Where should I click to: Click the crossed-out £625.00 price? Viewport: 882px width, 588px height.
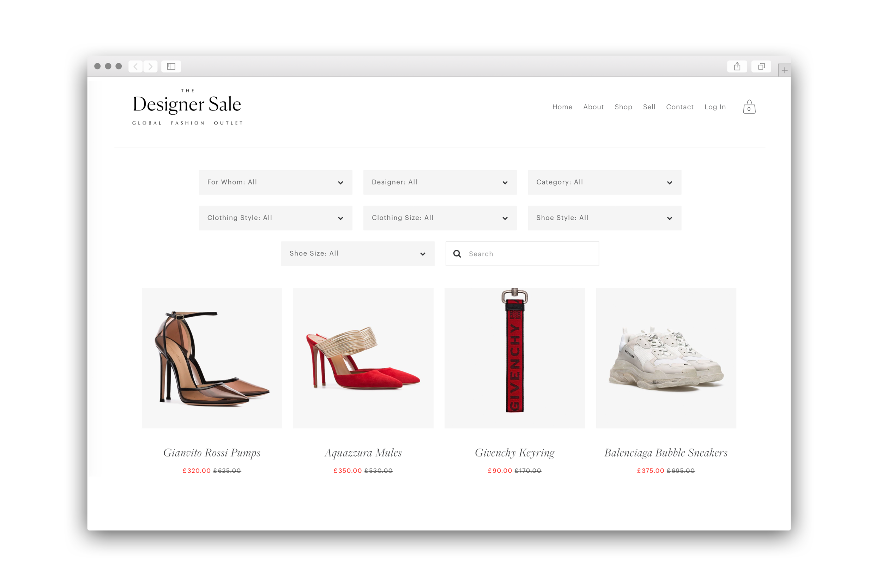pos(227,471)
